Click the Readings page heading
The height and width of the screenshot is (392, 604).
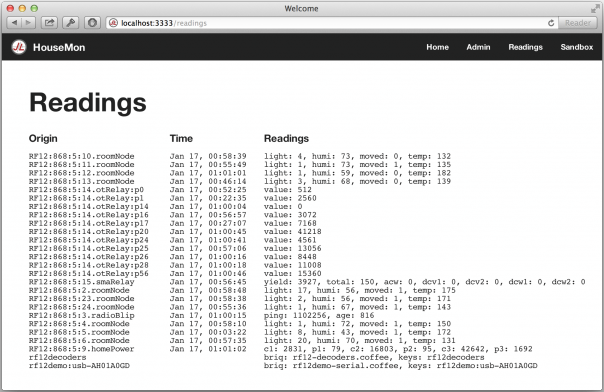(88, 103)
